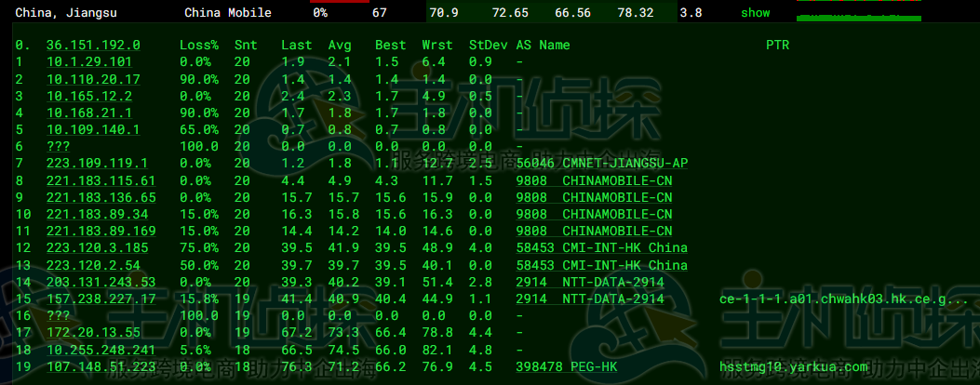Select the 66.56 best value in the header row
The height and width of the screenshot is (385, 980).
coord(572,12)
